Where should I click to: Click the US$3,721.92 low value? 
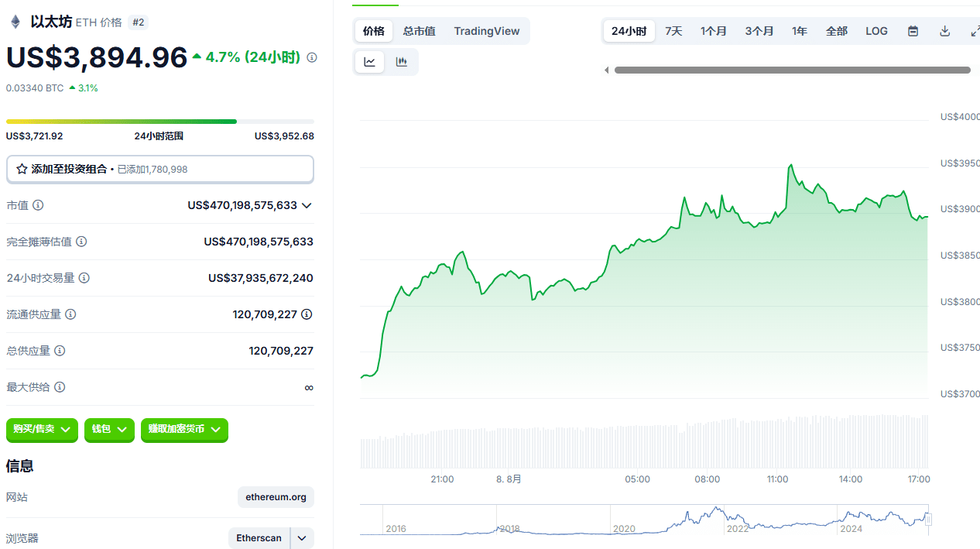[x=34, y=136]
